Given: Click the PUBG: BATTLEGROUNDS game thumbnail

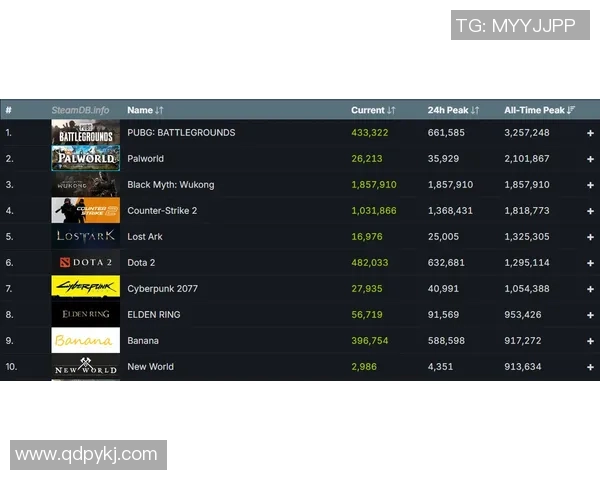Looking at the screenshot, I should tap(85, 132).
